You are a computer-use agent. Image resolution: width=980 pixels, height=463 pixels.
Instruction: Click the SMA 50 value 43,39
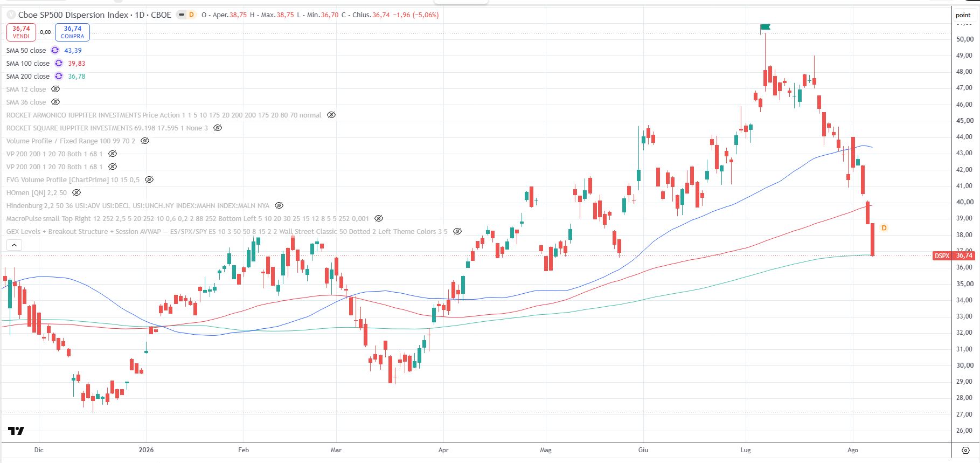pyautogui.click(x=73, y=50)
